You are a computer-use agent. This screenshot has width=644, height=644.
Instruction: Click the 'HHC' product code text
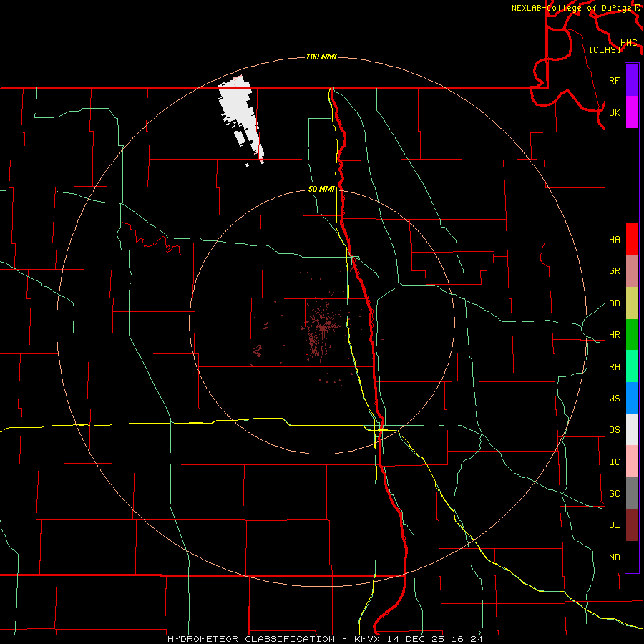point(628,43)
